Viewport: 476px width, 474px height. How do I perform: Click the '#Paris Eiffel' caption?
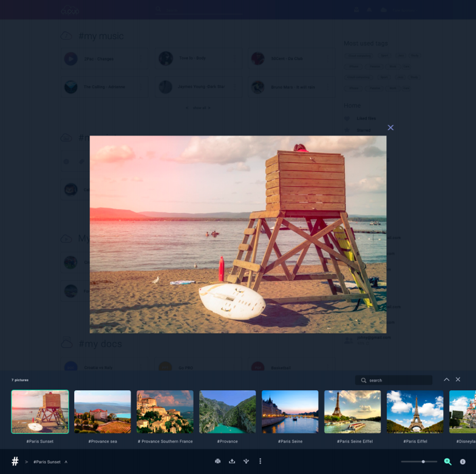coord(415,442)
